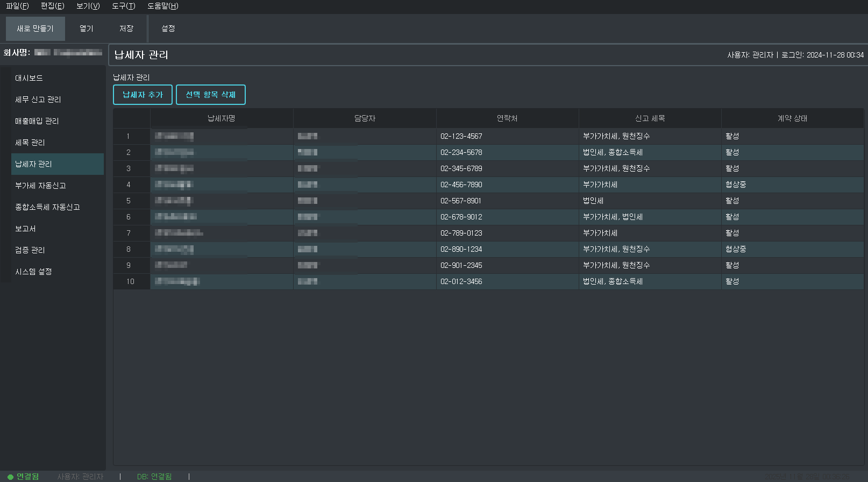Navigate to 부가세 자동신고 in the sidebar

coord(40,186)
